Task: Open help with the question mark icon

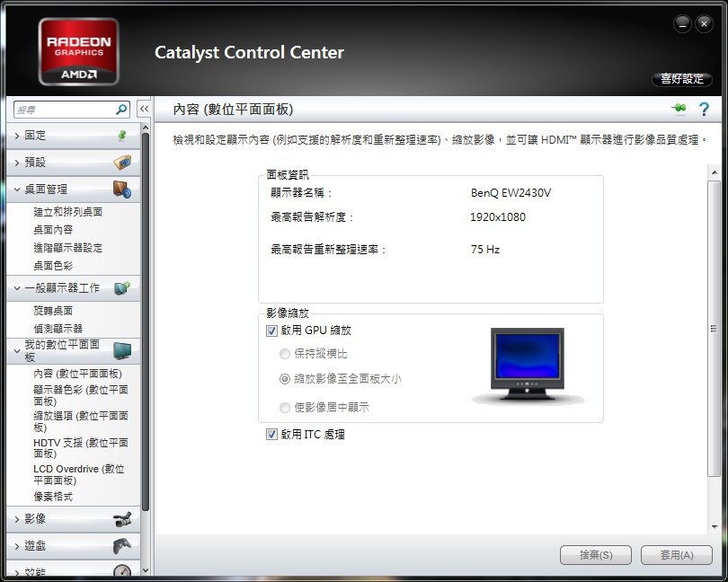Action: tap(704, 109)
